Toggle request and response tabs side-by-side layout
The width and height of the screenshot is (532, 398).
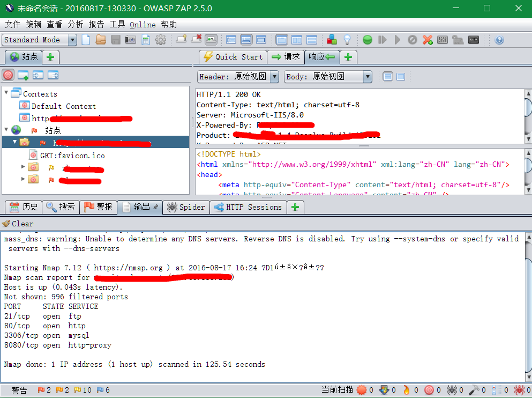[x=297, y=40]
